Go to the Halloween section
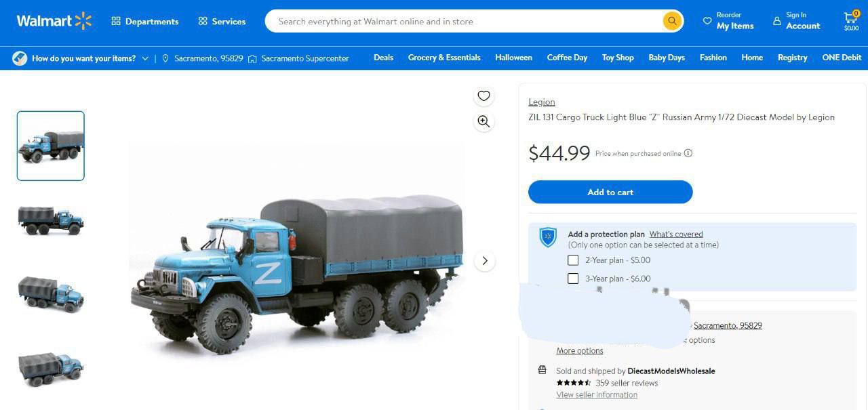This screenshot has height=410, width=868. click(513, 58)
